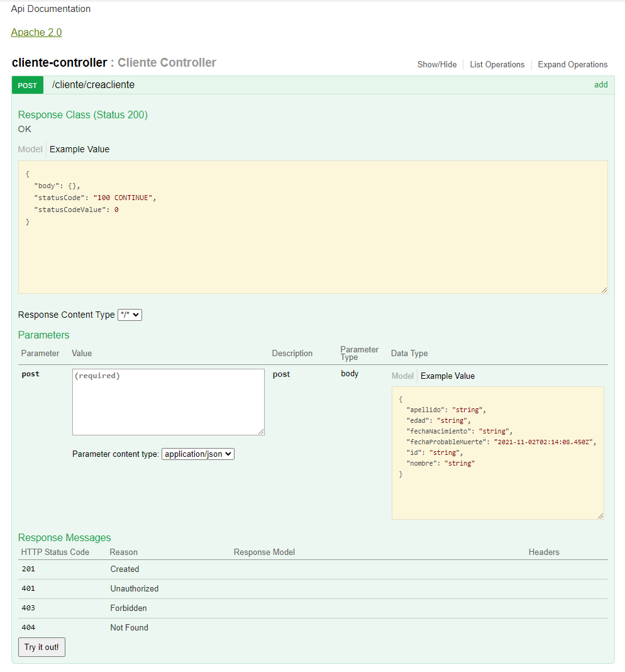The height and width of the screenshot is (672, 625).
Task: Collapse the /cliente/creacliente operation path
Action: coord(94,85)
